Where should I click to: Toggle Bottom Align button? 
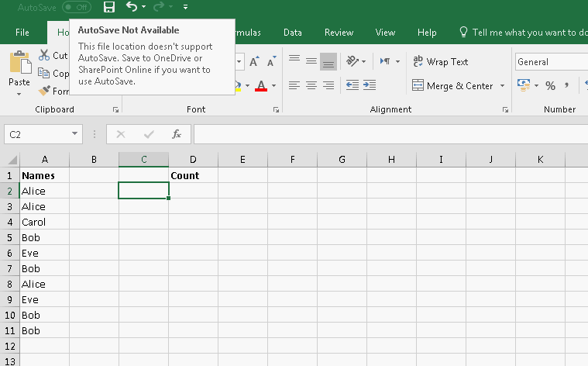(x=328, y=61)
